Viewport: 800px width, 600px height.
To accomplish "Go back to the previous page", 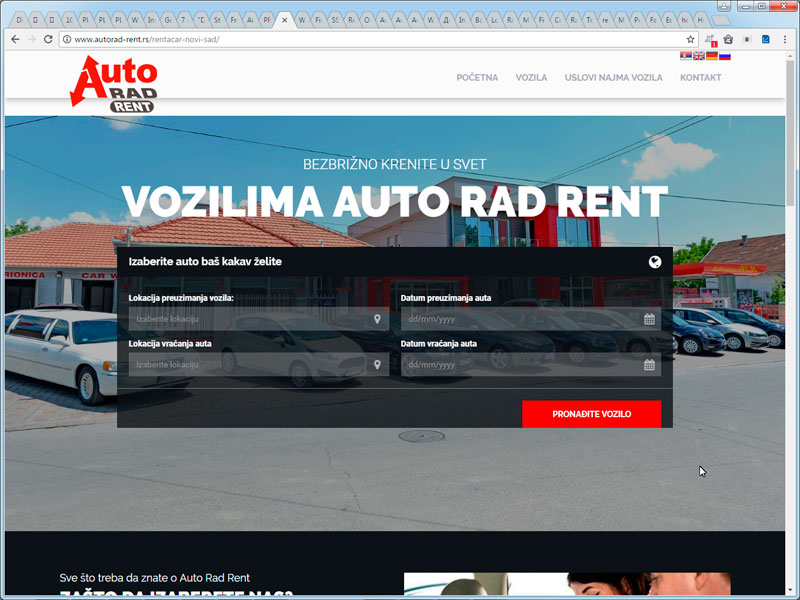I will coord(15,39).
